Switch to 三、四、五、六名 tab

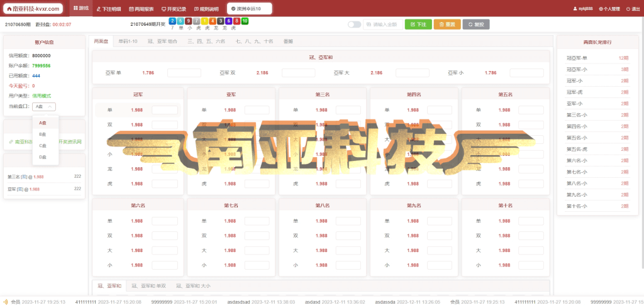206,41
